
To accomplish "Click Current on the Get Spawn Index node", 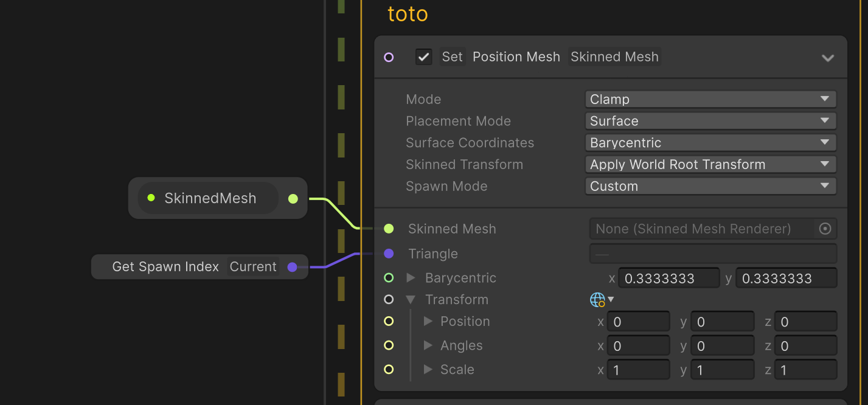I will click(253, 266).
